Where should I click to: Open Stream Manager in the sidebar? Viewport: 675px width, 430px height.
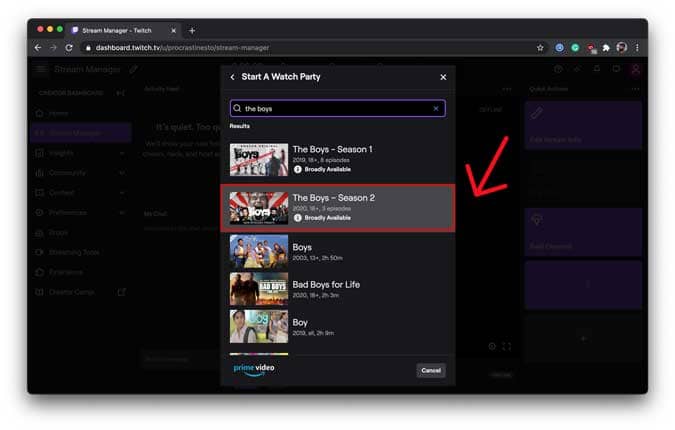coord(81,133)
